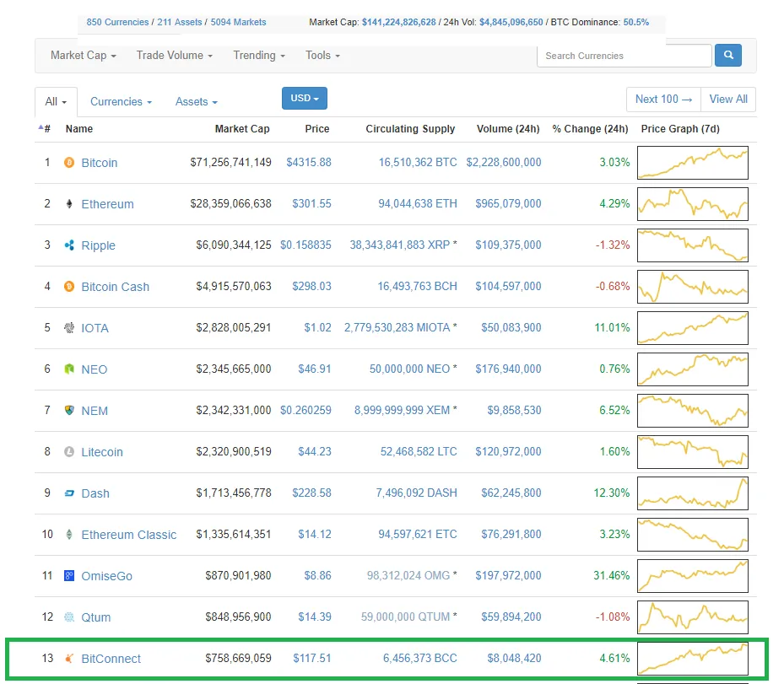This screenshot has height=684, width=784.
Task: Open the BitConnect name link
Action: [x=111, y=659]
